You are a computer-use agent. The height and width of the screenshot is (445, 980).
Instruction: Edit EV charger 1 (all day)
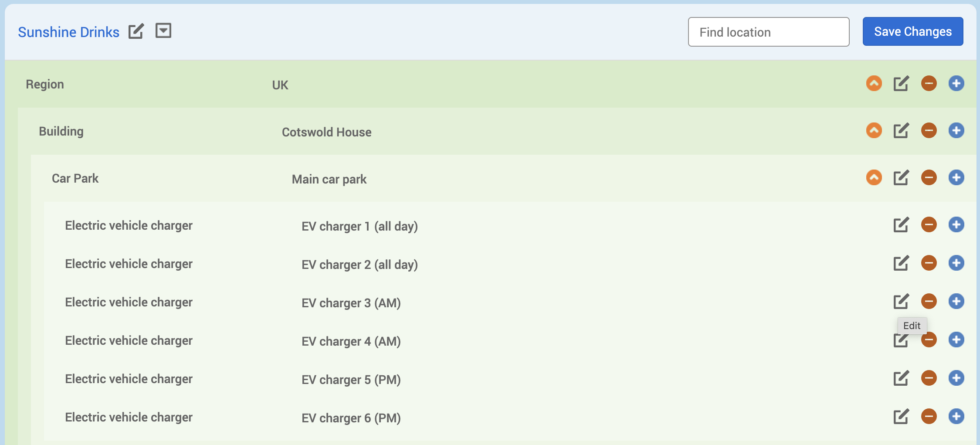pos(901,224)
